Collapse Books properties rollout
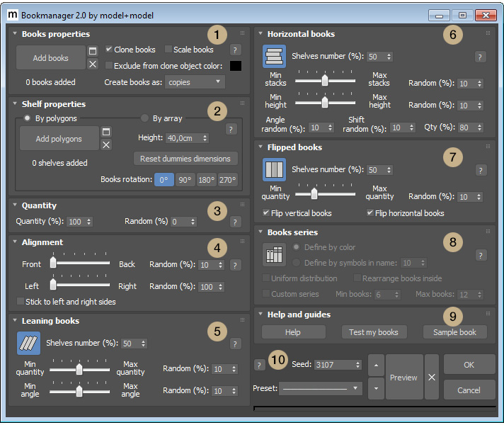 [14, 33]
